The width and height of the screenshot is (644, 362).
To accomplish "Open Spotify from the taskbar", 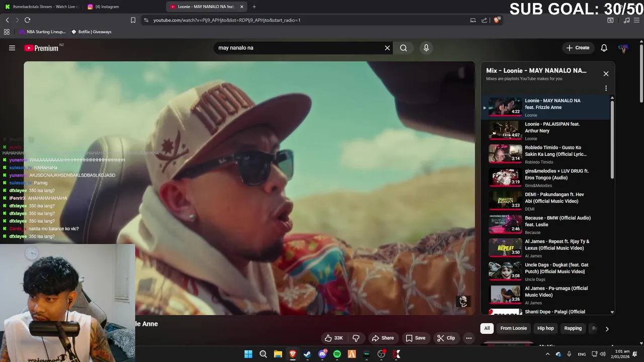I will click(x=337, y=354).
